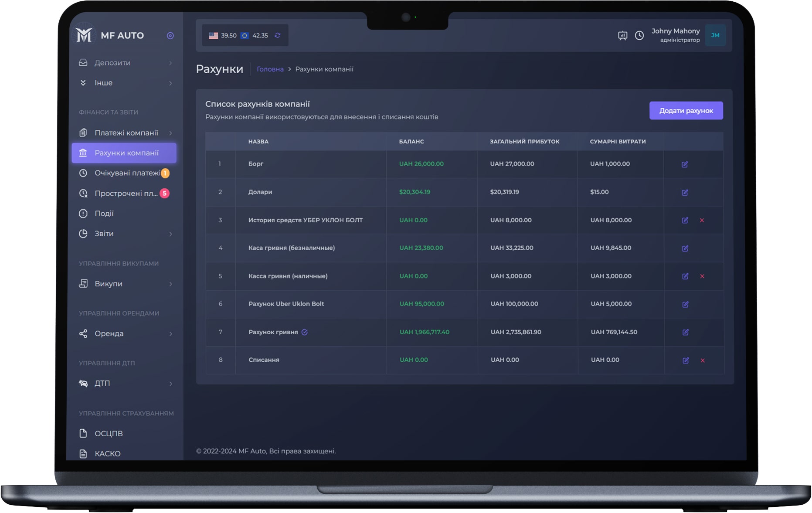Go to Події in the sidebar

pyautogui.click(x=104, y=214)
